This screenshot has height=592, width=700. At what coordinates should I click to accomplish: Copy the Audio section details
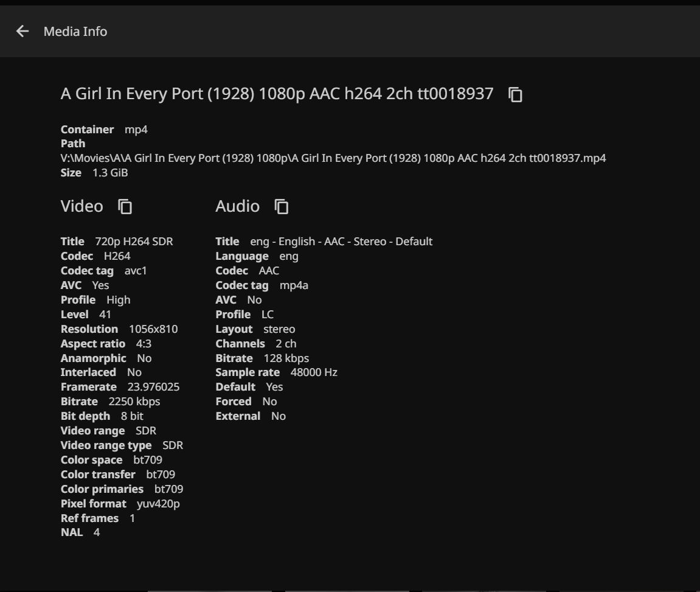[281, 207]
